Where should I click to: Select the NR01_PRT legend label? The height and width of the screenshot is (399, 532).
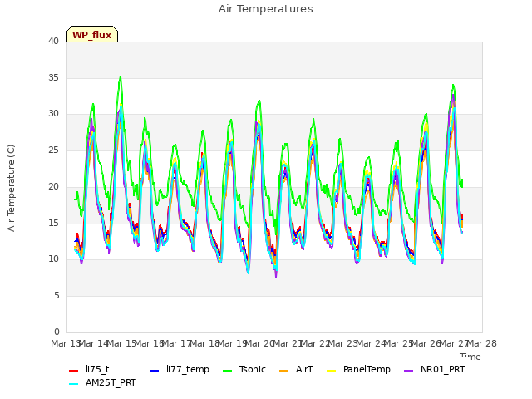tap(443, 369)
